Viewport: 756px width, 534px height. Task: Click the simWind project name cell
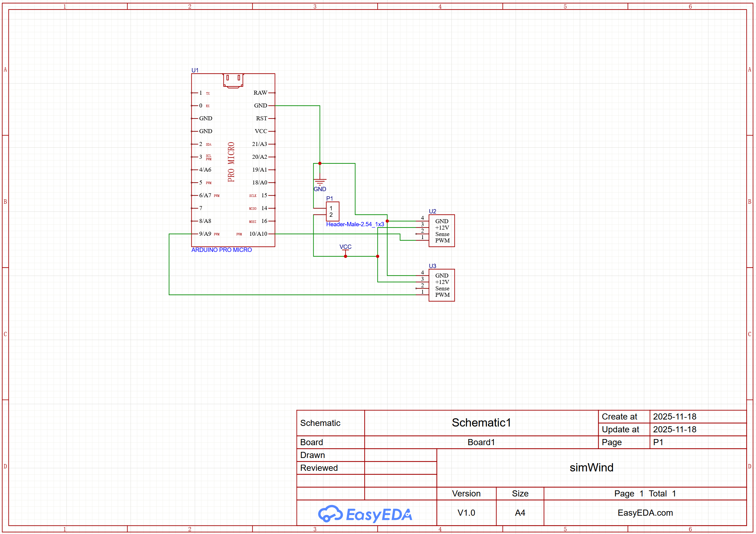pos(591,467)
